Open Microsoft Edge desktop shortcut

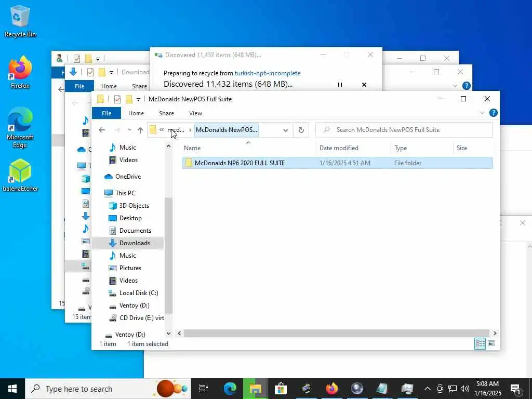[x=20, y=128]
